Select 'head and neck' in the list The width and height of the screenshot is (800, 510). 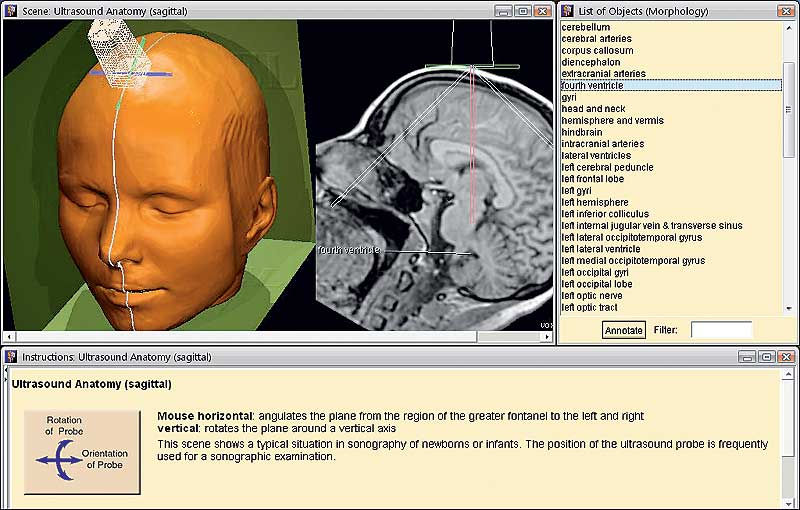coord(593,109)
